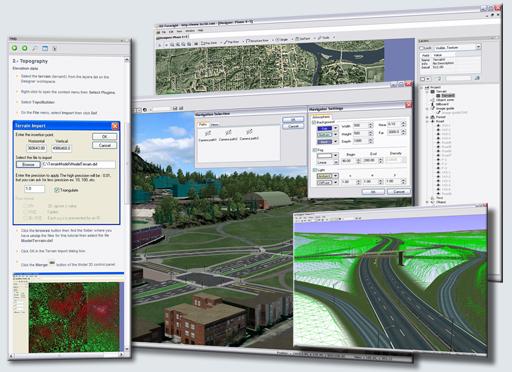Open the blue Background color dropdown arrow
This screenshot has height=372, width=512.
pyautogui.click(x=335, y=128)
